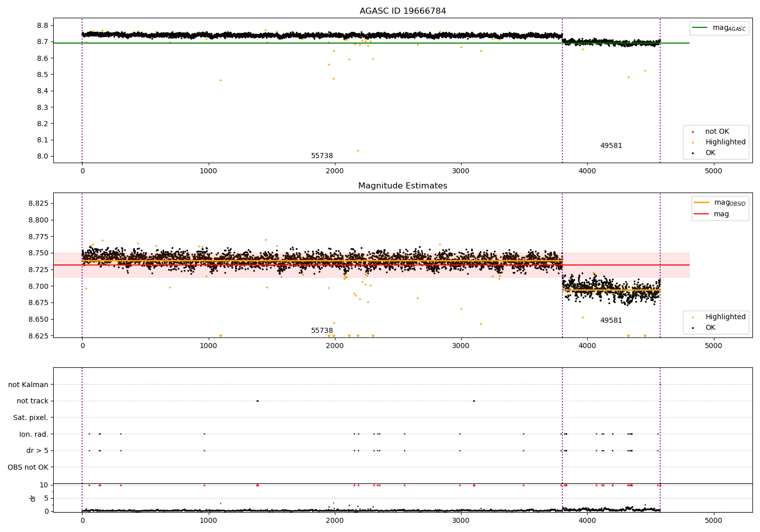Click the 'not Kalman' row label
This screenshot has width=760, height=532.
coord(28,385)
